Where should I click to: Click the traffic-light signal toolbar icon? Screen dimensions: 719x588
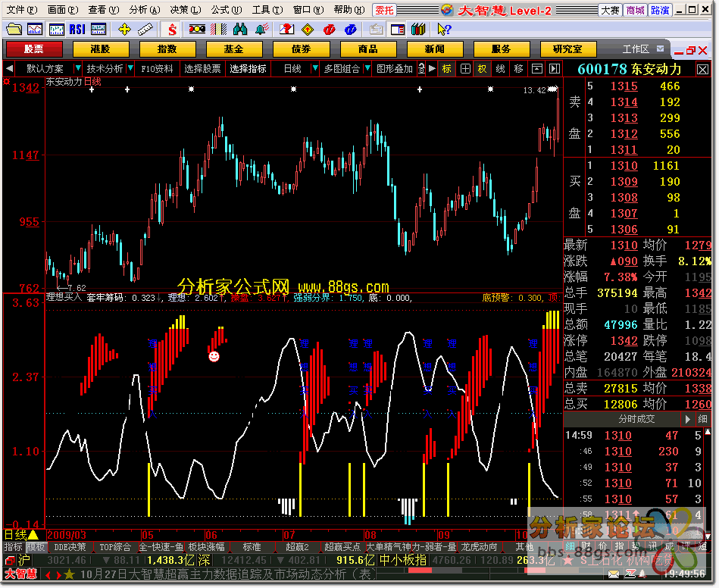[x=197, y=30]
